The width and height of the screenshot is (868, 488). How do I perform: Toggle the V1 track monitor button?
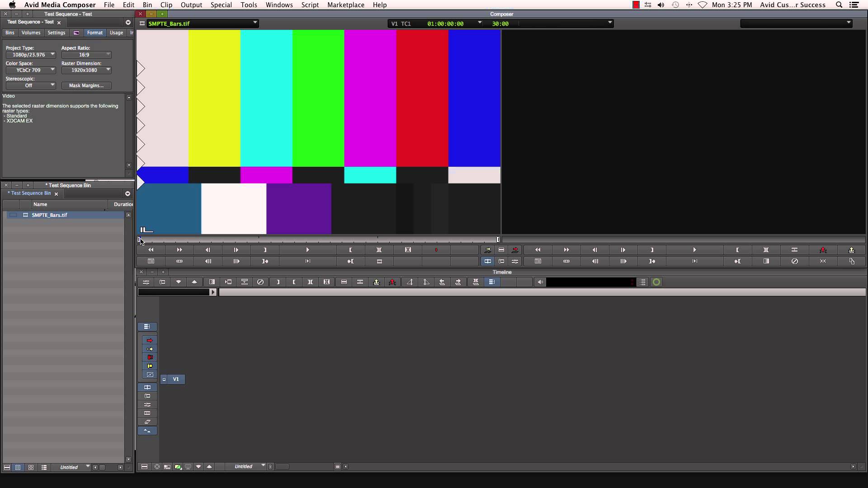tap(164, 379)
